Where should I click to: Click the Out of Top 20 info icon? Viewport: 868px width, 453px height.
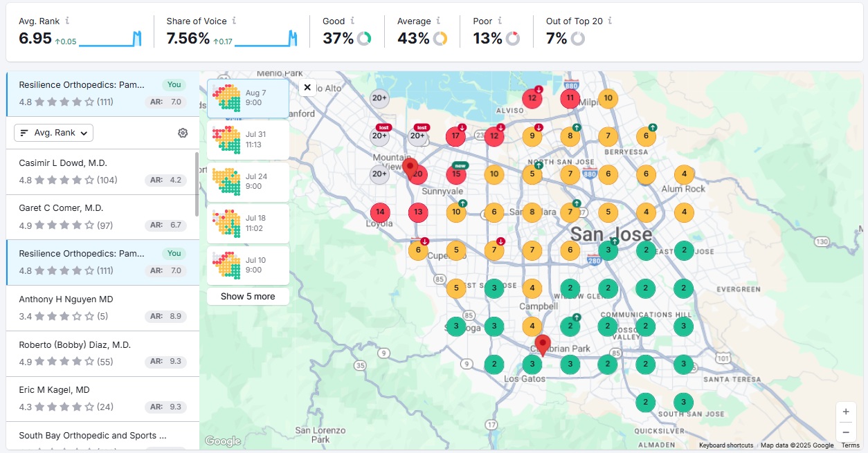click(609, 21)
